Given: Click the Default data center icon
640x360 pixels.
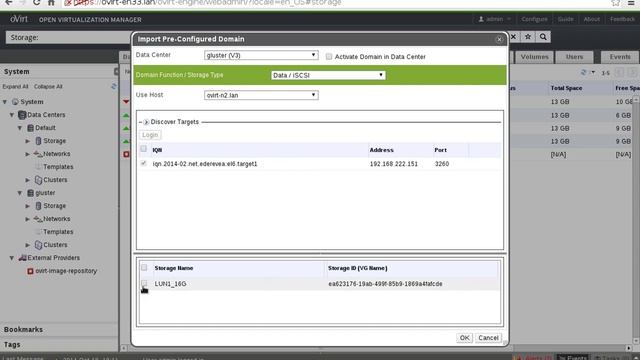Looking at the screenshot, I should [30, 128].
